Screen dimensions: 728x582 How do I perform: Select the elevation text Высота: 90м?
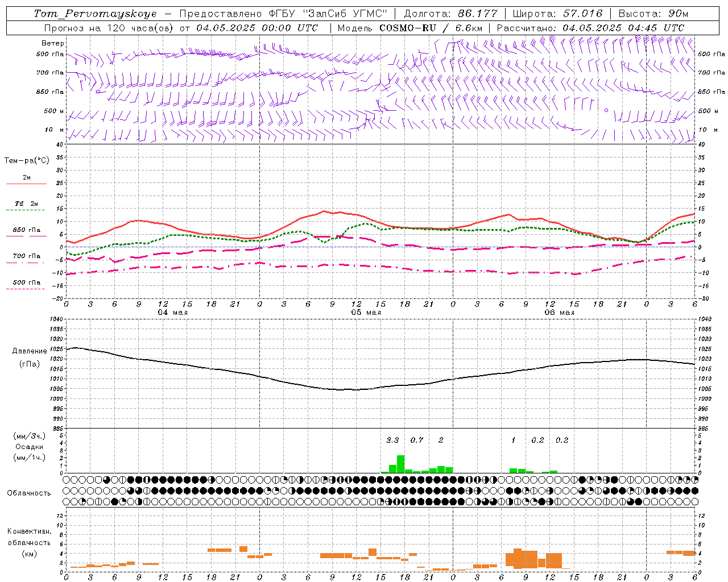(653, 14)
